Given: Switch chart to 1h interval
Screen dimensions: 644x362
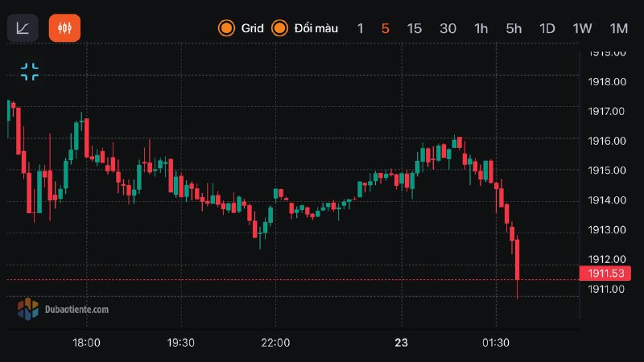Looking at the screenshot, I should click(x=481, y=28).
